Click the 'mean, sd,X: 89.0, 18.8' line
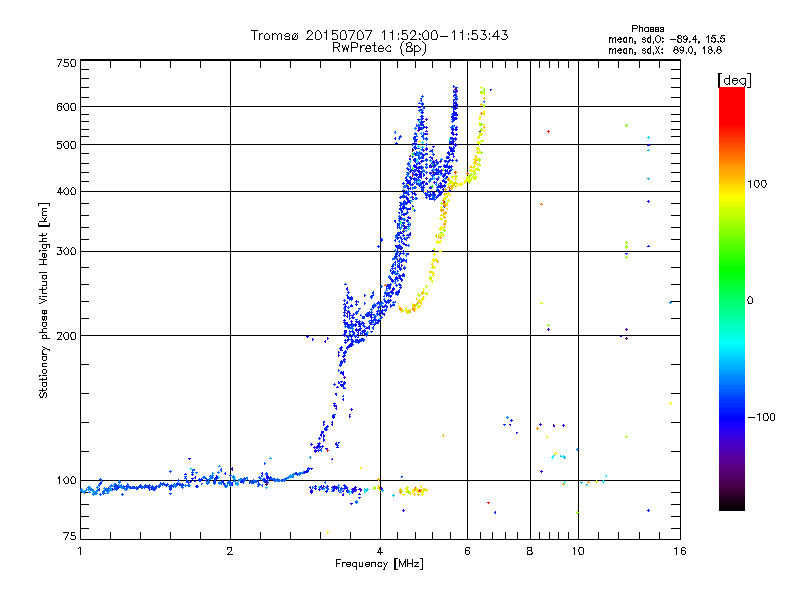 (x=665, y=50)
